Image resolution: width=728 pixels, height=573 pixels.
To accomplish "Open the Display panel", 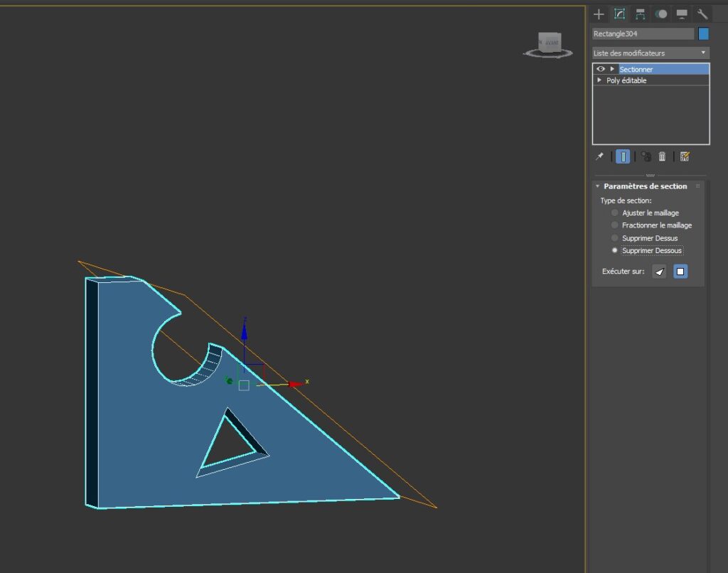I will click(x=682, y=14).
